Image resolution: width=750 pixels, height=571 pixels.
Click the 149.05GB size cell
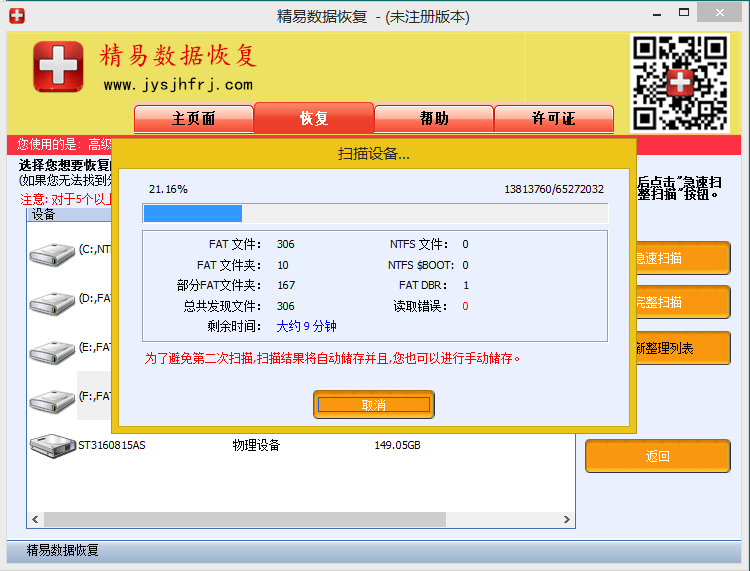click(397, 445)
